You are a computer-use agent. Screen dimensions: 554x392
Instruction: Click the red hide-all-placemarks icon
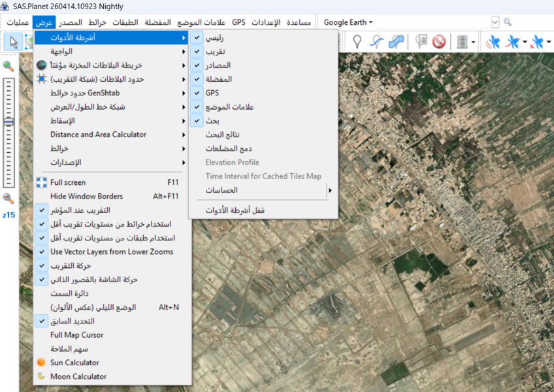(438, 42)
